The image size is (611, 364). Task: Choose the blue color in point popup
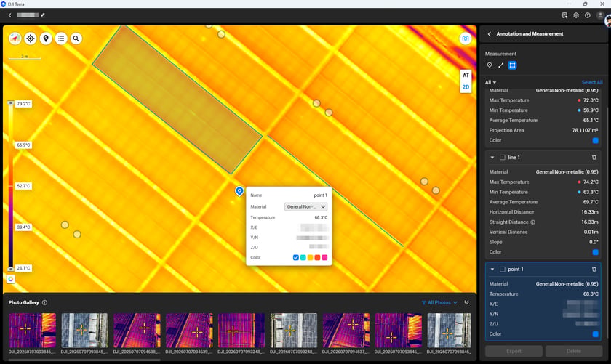pyautogui.click(x=296, y=257)
